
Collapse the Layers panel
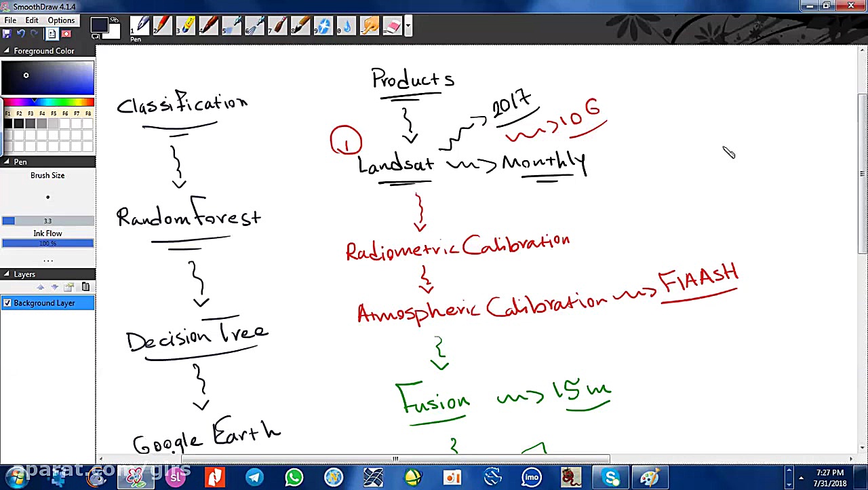(x=6, y=274)
